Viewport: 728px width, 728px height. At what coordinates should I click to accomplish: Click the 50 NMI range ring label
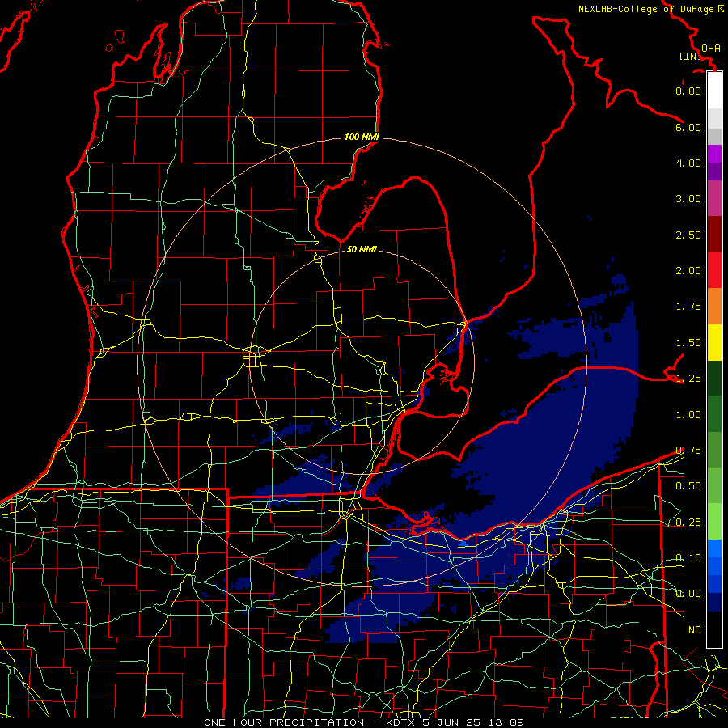coord(362,249)
